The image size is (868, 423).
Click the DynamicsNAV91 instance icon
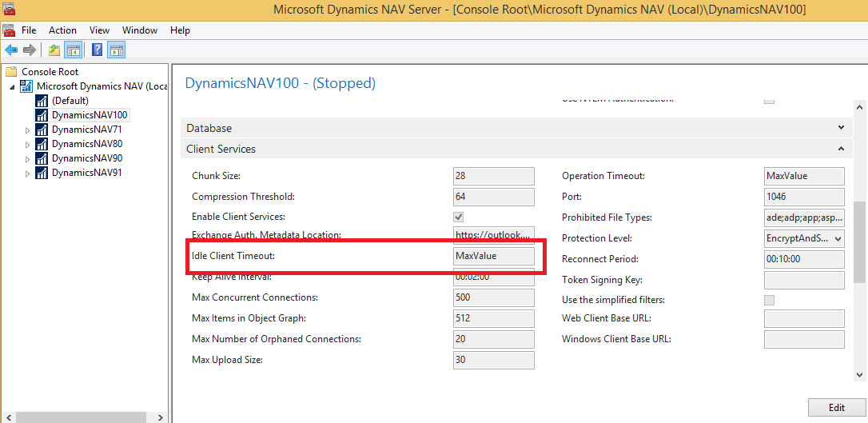tap(42, 173)
